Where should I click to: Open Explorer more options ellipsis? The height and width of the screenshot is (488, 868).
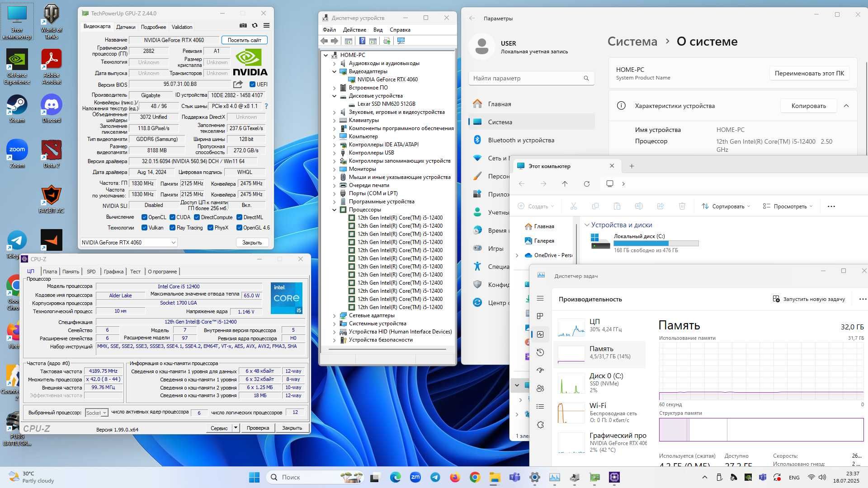click(831, 206)
